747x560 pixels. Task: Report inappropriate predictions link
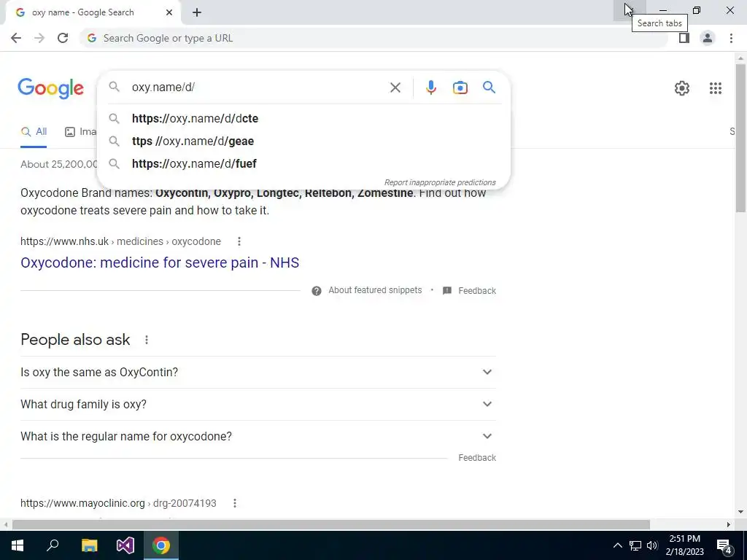point(440,182)
